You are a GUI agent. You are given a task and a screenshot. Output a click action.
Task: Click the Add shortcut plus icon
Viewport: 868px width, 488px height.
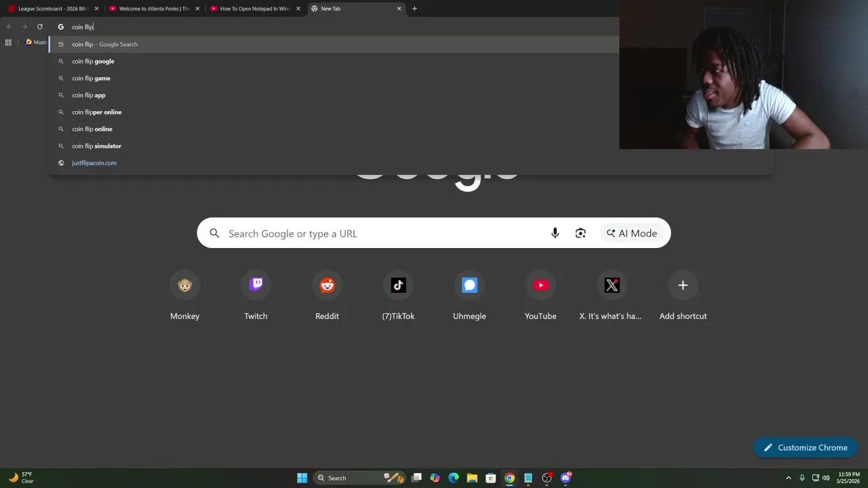[683, 285]
